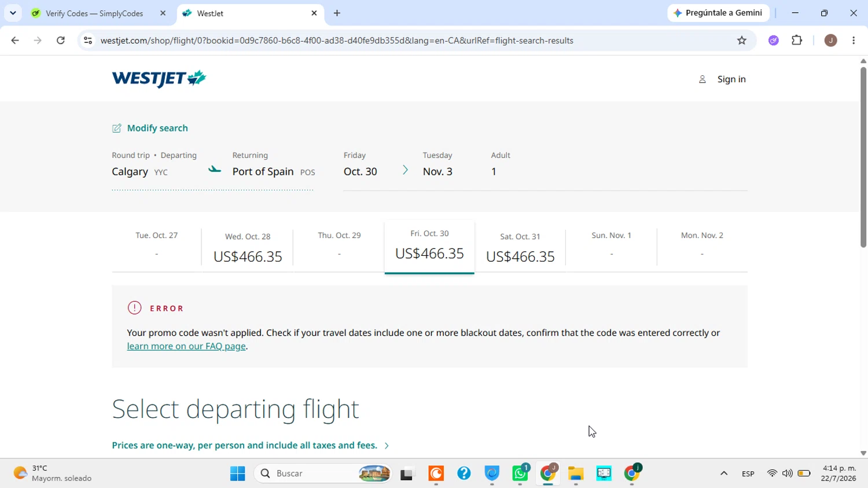Show hidden tray icons chevron
The width and height of the screenshot is (868, 488).
pyautogui.click(x=723, y=474)
